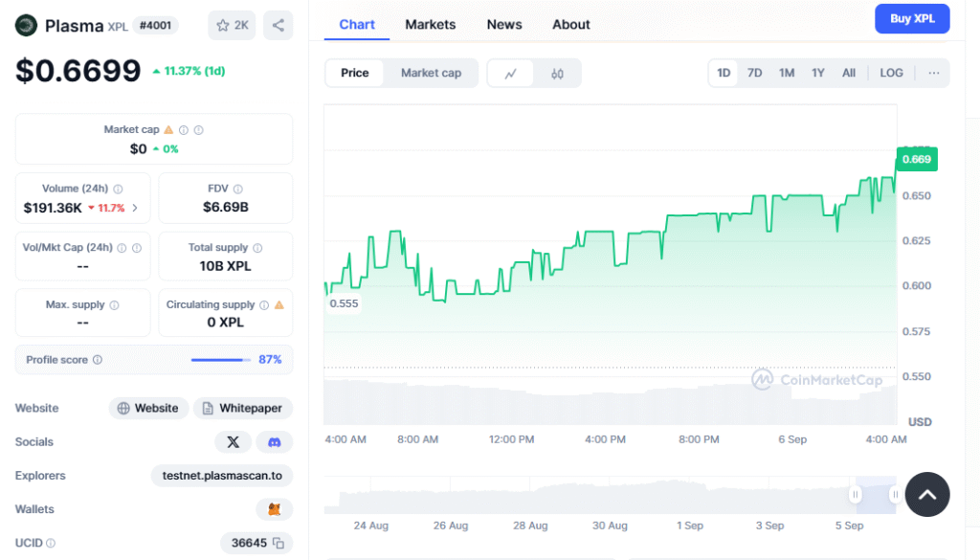Select 1D time range
The image size is (980, 560).
tap(724, 73)
